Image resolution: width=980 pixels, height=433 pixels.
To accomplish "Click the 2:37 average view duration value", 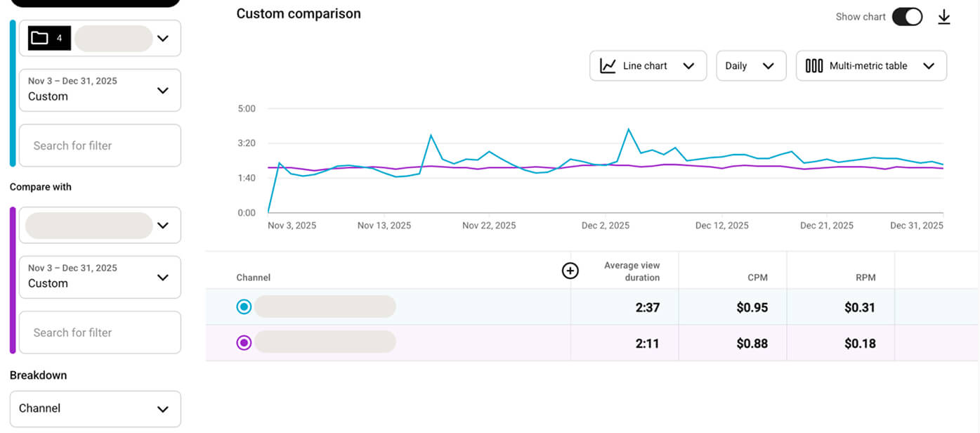I will [x=647, y=307].
